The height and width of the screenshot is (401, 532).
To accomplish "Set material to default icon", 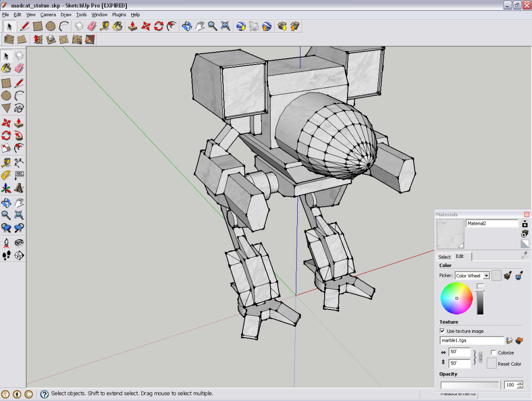I will [525, 244].
